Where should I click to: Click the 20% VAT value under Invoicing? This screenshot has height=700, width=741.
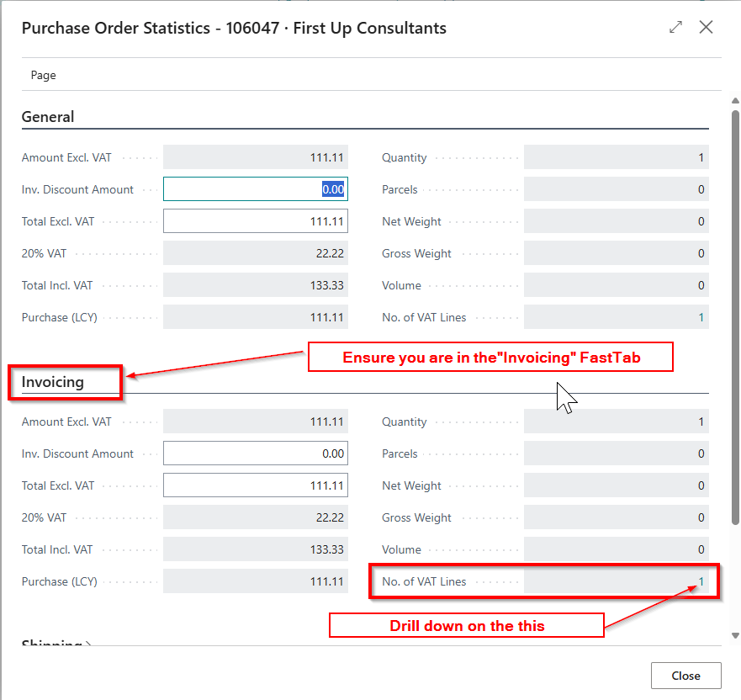point(255,517)
